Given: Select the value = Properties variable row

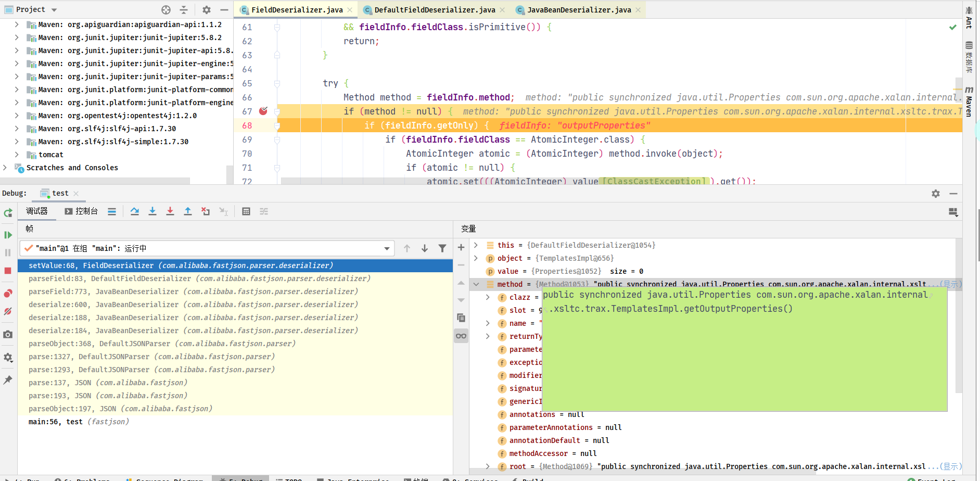Looking at the screenshot, I should (713, 271).
